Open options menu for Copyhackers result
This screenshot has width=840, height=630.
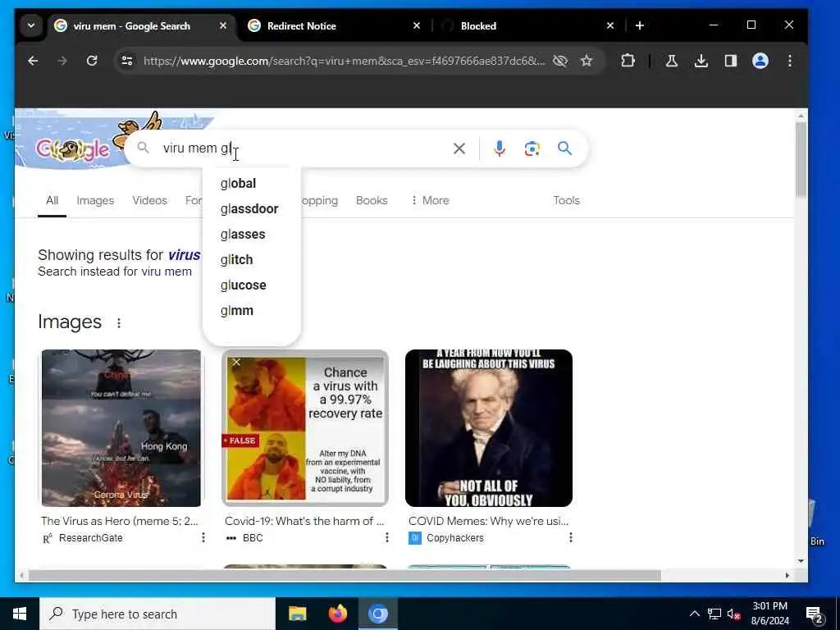pos(571,537)
